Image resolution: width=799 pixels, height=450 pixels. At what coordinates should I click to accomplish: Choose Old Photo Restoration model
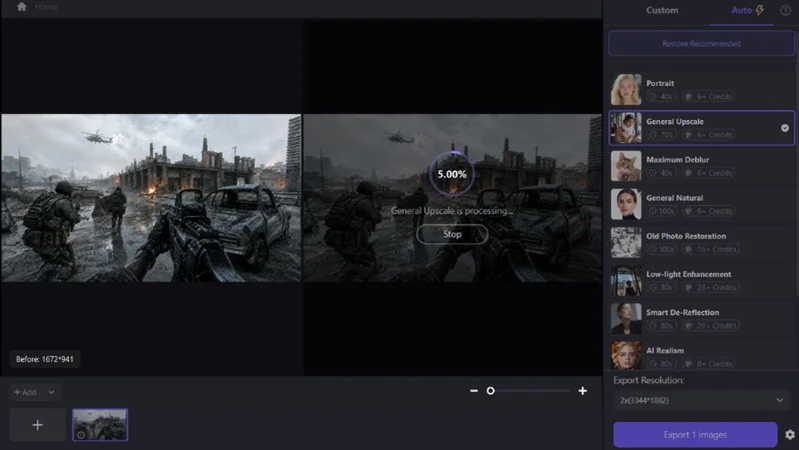click(x=701, y=243)
